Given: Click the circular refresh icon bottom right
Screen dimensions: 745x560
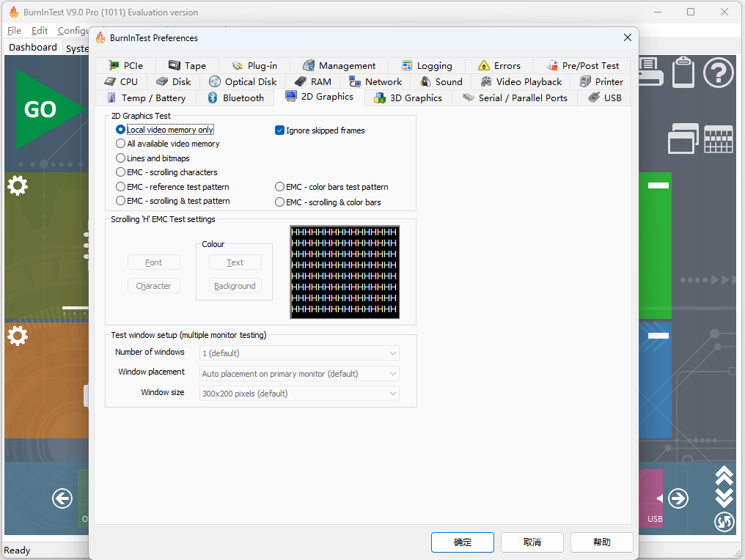Looking at the screenshot, I should (x=724, y=522).
